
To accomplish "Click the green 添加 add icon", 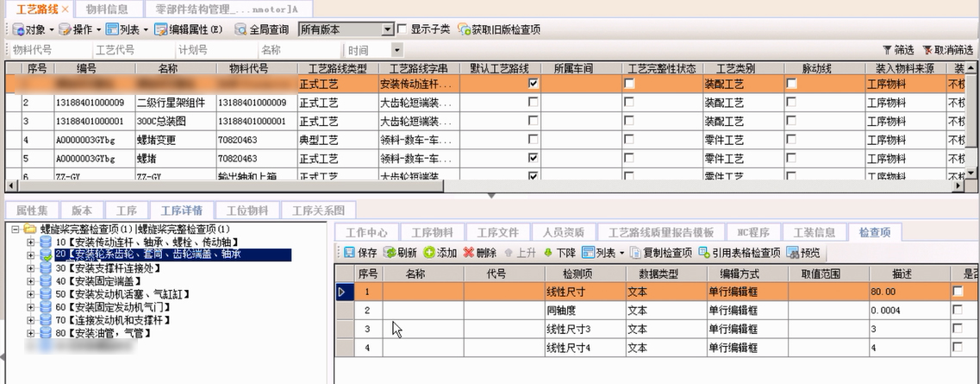I will [429, 253].
